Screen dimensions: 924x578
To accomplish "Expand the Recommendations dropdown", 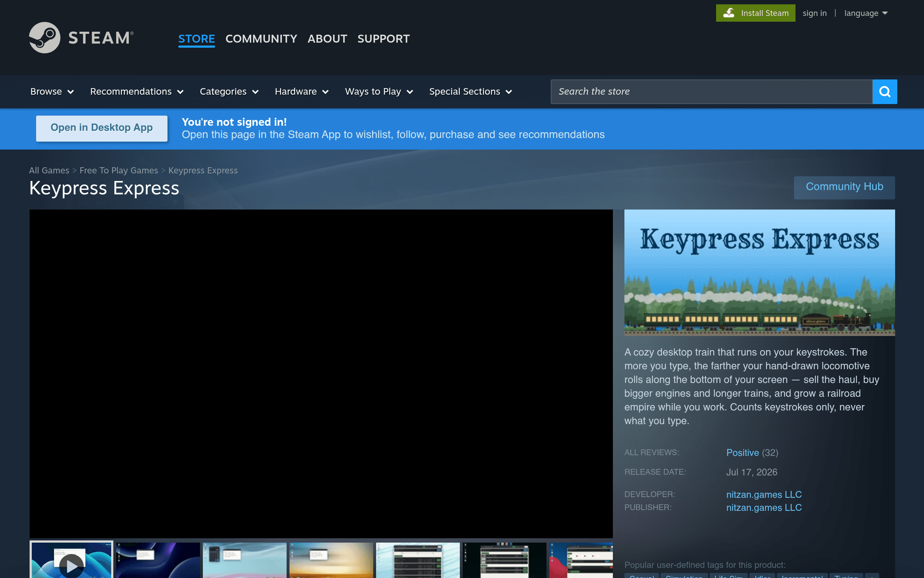I will [137, 92].
